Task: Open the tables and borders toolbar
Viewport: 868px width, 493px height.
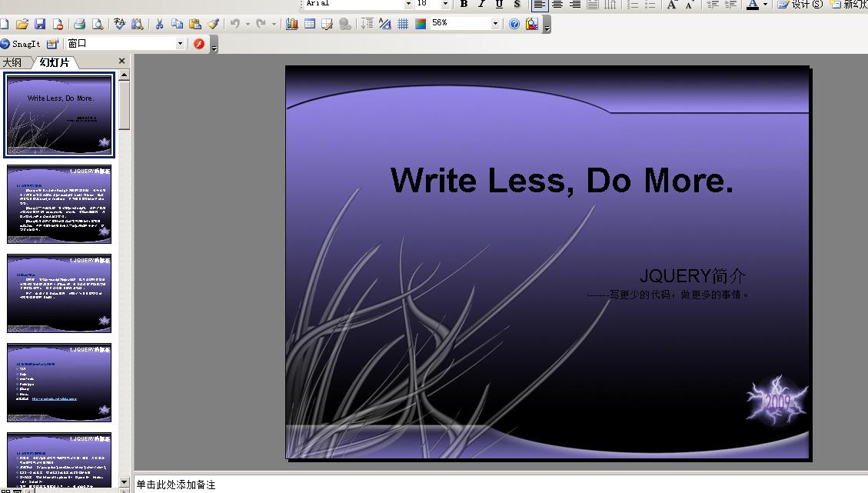Action: click(328, 24)
